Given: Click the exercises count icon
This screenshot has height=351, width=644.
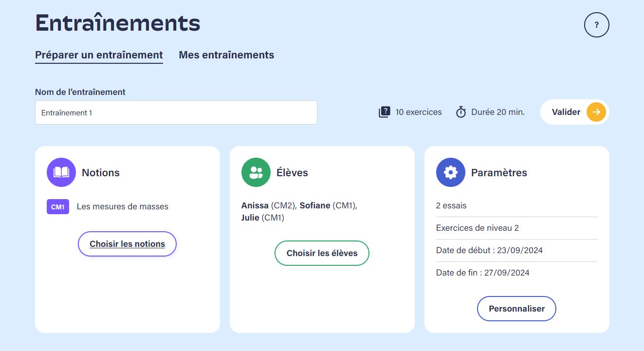Looking at the screenshot, I should click(385, 112).
